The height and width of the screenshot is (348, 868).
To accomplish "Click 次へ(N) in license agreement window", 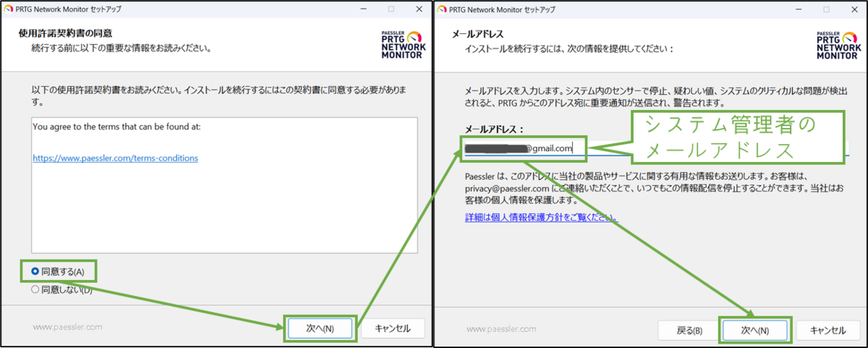I will click(x=320, y=328).
